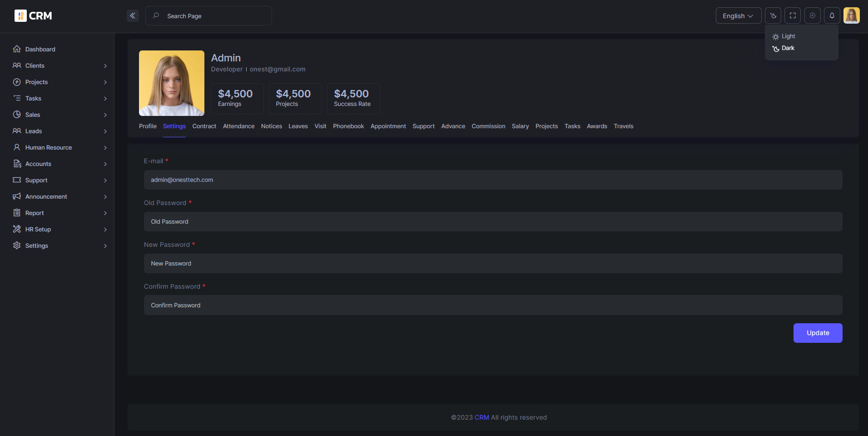868x436 pixels.
Task: Select the Dark theme option
Action: coord(788,48)
